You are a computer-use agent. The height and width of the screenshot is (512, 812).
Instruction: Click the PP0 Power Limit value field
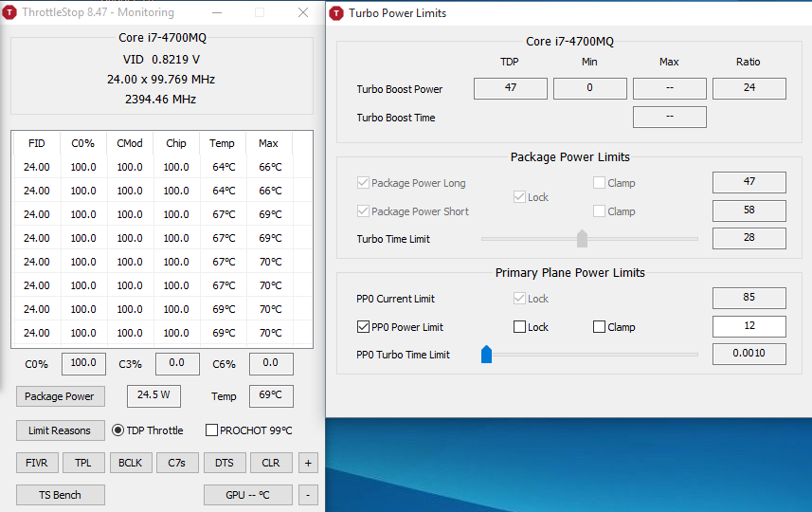pyautogui.click(x=749, y=327)
